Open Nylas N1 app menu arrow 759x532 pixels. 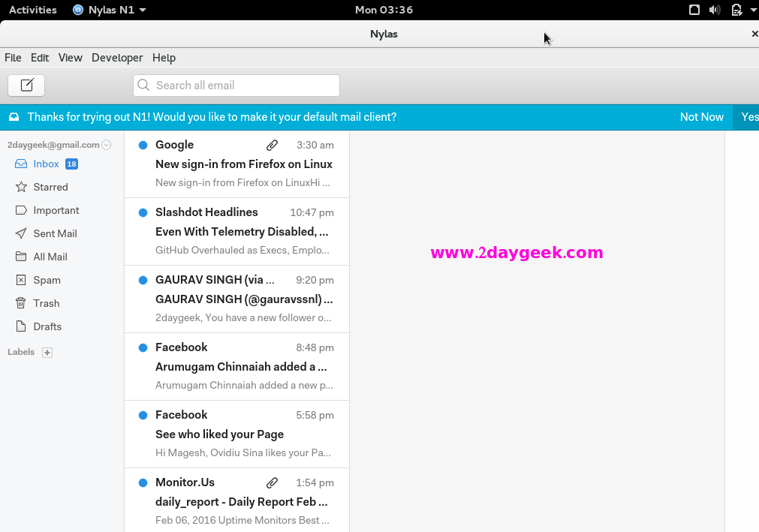[143, 11]
